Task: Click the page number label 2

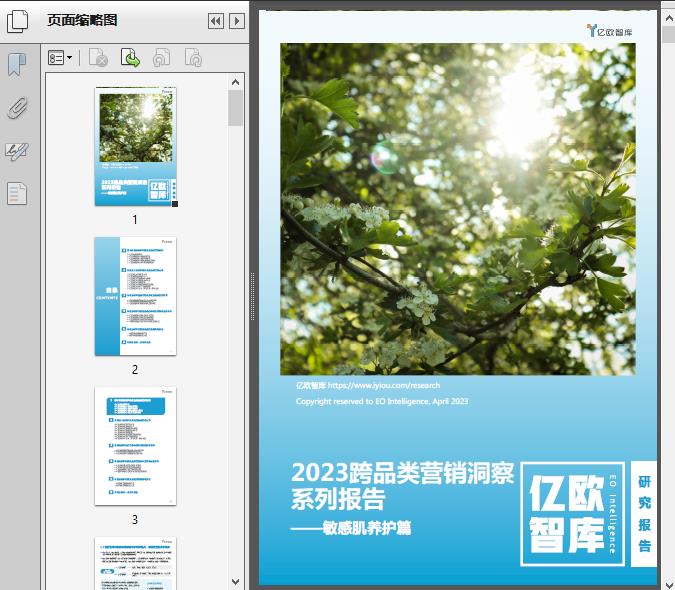Action: [x=135, y=369]
